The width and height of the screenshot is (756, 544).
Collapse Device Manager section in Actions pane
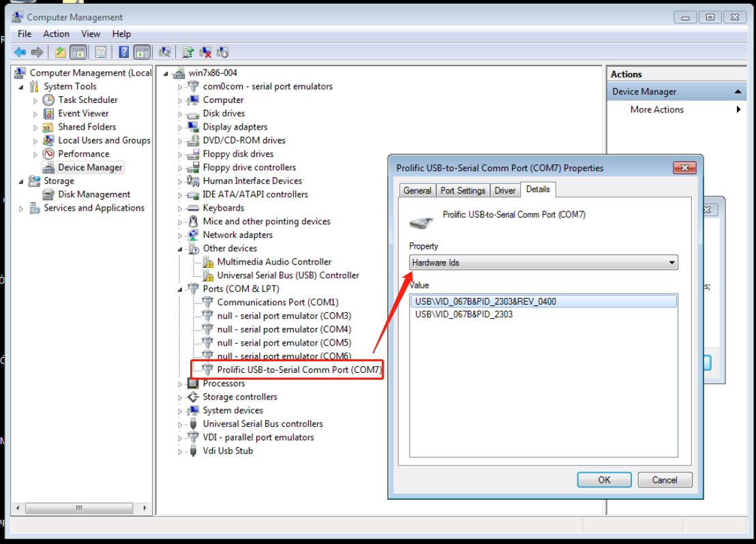(x=738, y=91)
